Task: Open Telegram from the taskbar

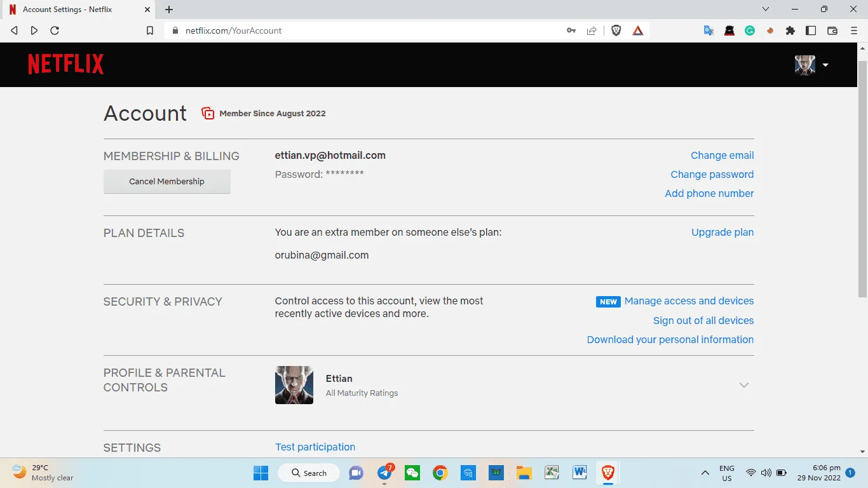Action: [x=385, y=473]
